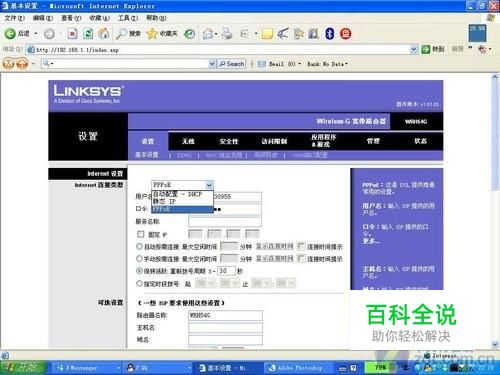Click the green 转到 Go button

coord(433,49)
